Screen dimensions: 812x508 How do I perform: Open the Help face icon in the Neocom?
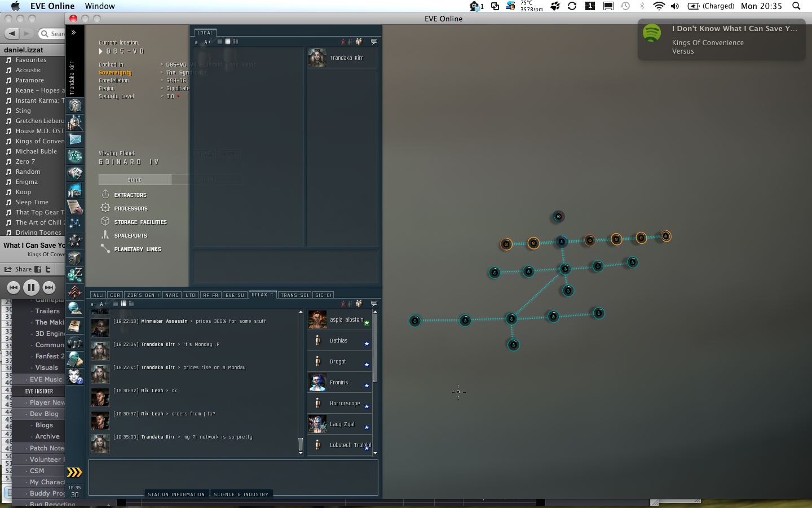tap(75, 376)
